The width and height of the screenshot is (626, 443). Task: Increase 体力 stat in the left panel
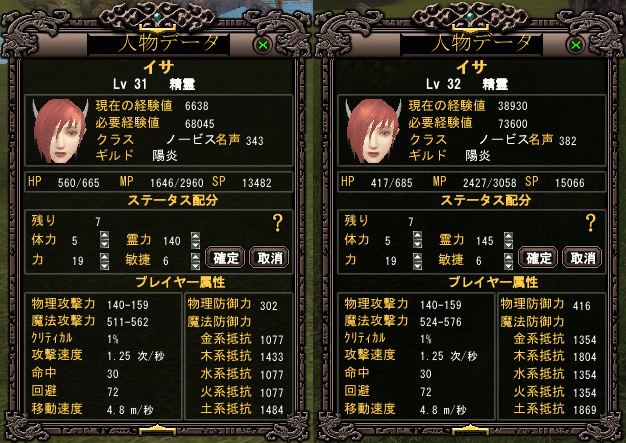pos(104,235)
